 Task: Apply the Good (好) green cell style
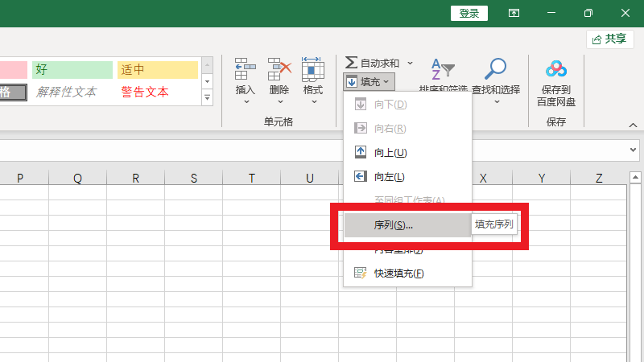coord(72,70)
